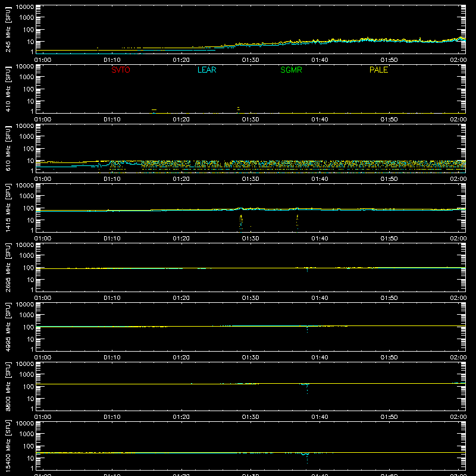Click 01:20 tick label under 610 MHz panel
This screenshot has width=476, height=476.
[x=181, y=179]
